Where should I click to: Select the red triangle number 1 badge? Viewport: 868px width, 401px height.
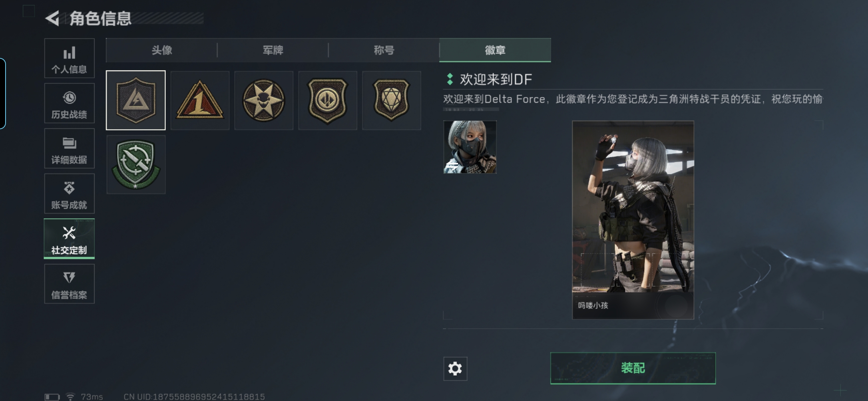point(200,100)
